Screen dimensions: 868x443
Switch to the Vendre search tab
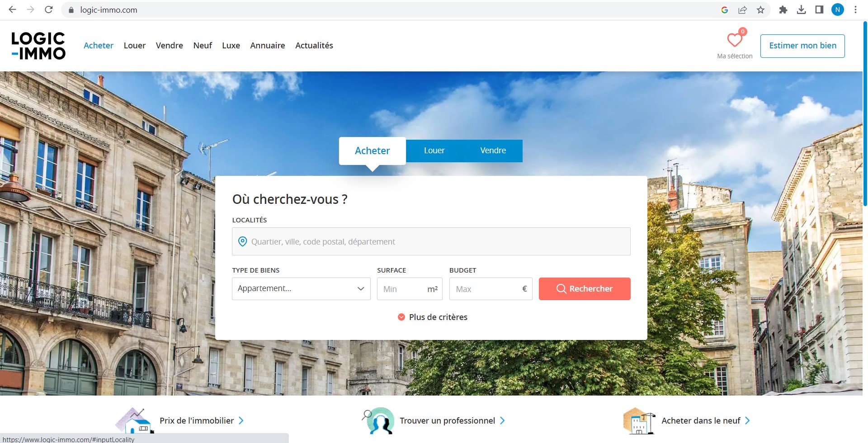(x=493, y=151)
